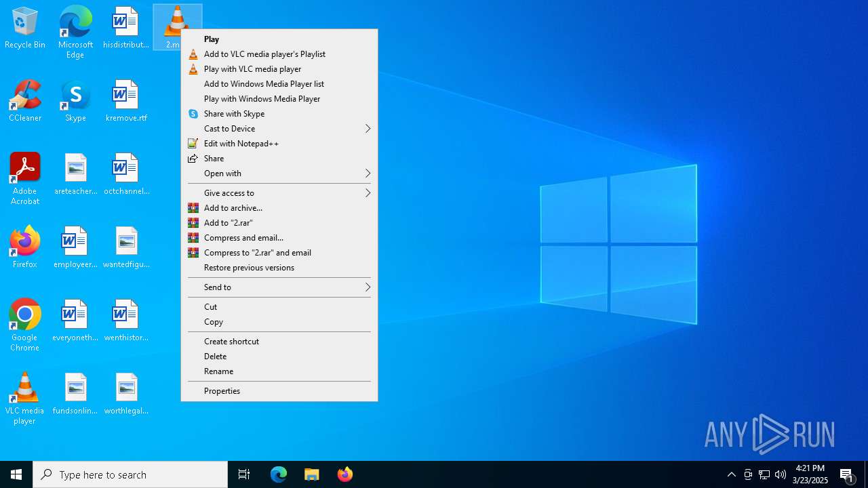
Task: Select the Skype desktop shortcut
Action: [75, 101]
